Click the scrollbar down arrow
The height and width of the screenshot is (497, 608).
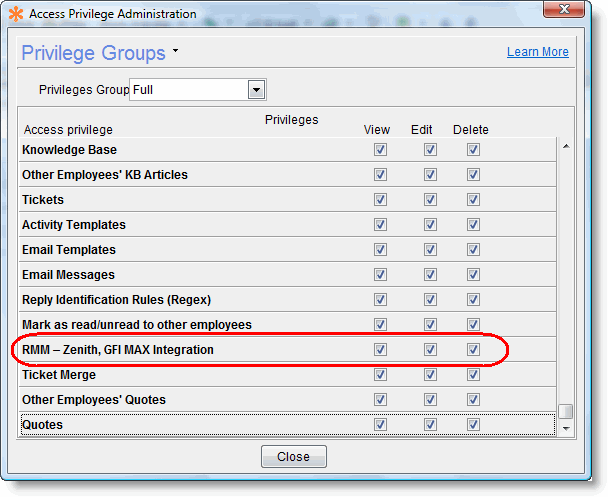pyautogui.click(x=566, y=428)
